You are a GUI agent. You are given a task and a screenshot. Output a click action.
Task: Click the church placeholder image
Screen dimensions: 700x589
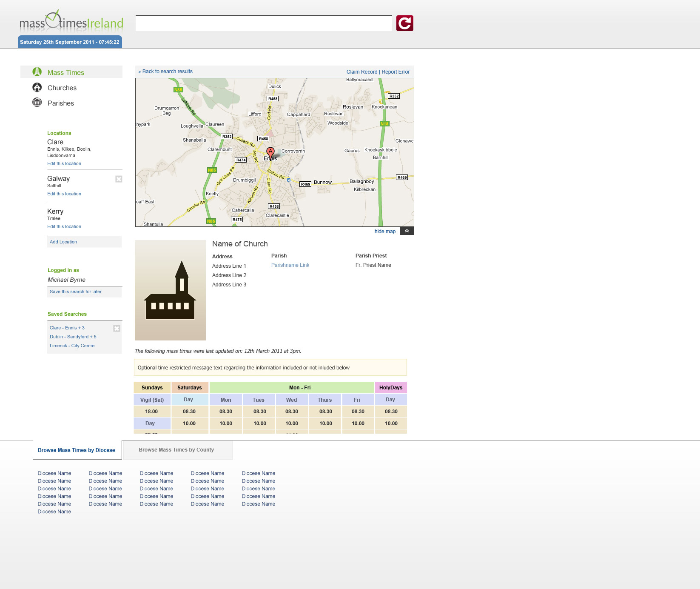170,290
